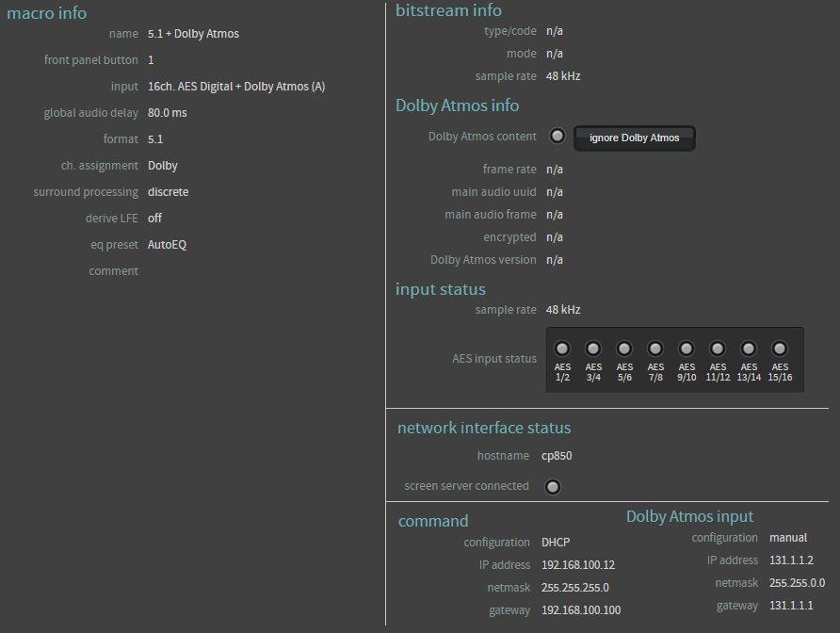Select the command gateway '192.168.100.100'
The width and height of the screenshot is (840, 633).
tap(581, 610)
